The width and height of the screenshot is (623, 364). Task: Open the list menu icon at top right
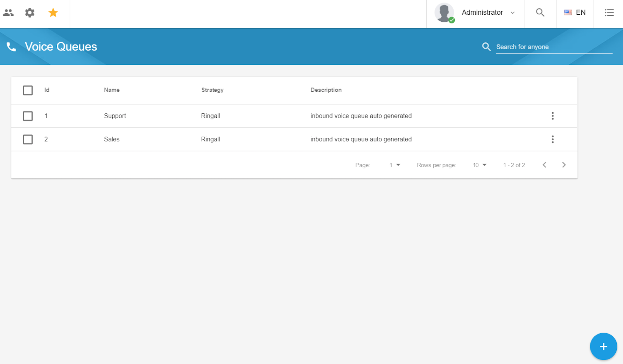[609, 13]
